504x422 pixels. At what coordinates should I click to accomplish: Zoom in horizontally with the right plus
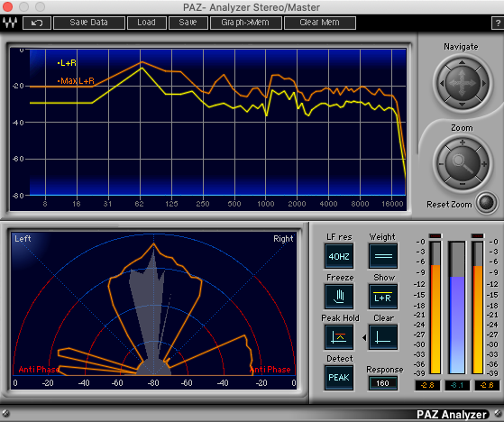[x=483, y=164]
